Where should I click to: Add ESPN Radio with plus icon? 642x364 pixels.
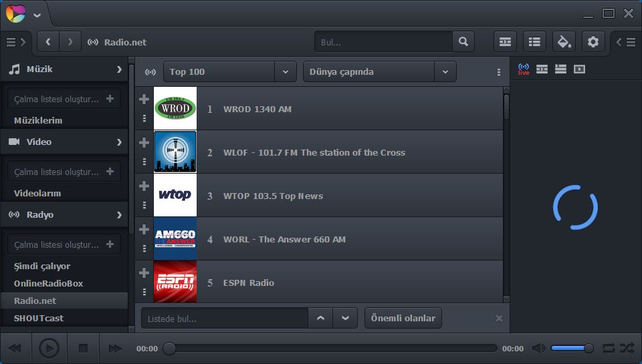pos(144,272)
